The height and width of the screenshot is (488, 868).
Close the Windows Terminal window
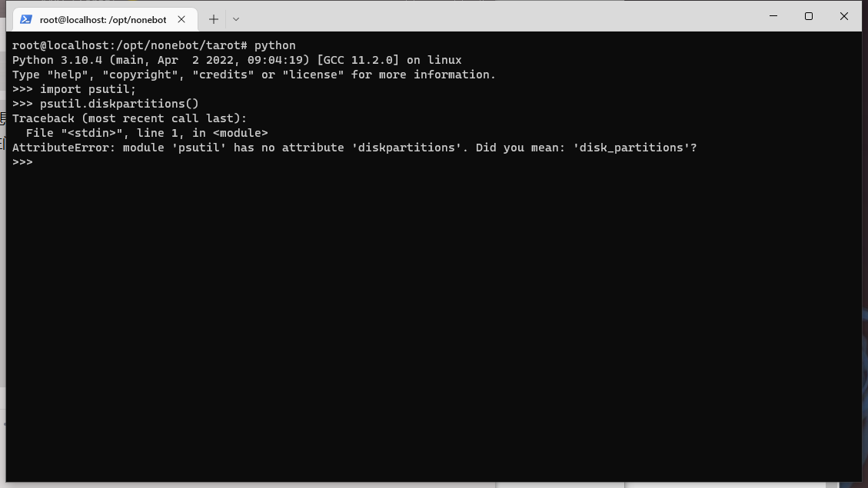click(x=843, y=16)
